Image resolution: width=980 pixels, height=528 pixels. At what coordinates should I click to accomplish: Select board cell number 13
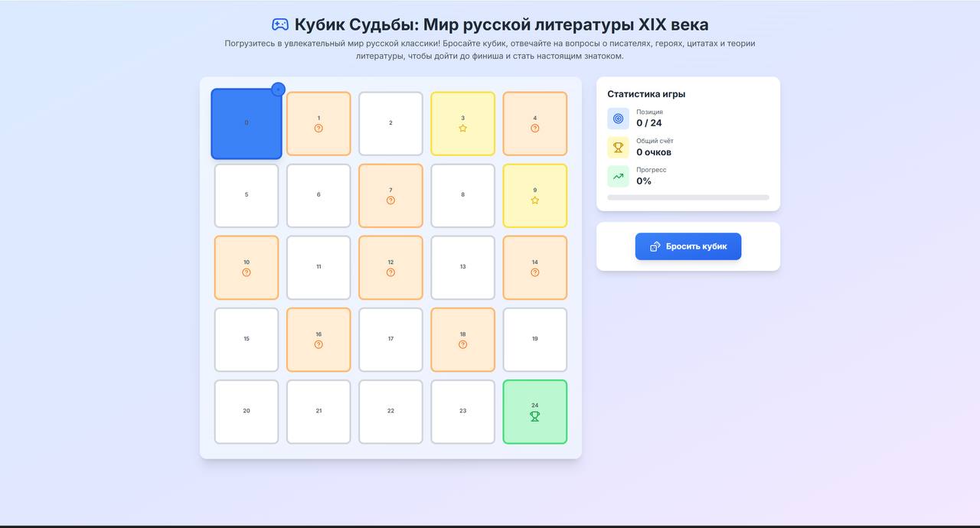(x=462, y=268)
